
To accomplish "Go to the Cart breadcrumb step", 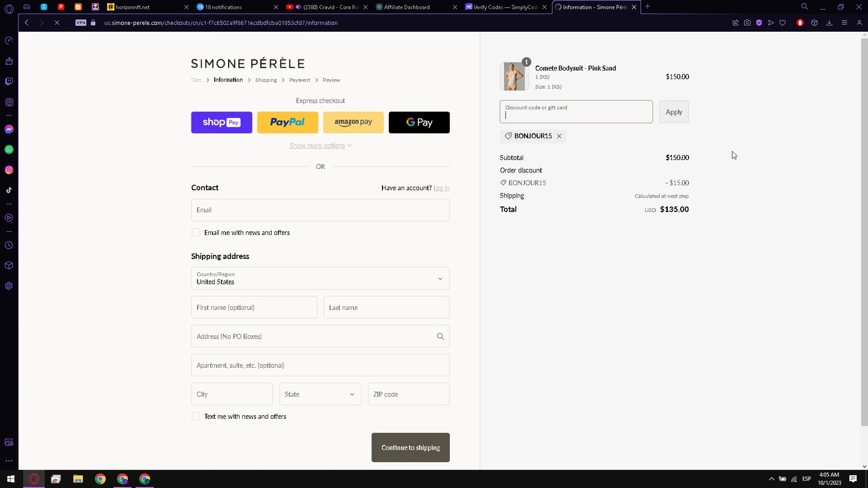I will click(x=196, y=80).
